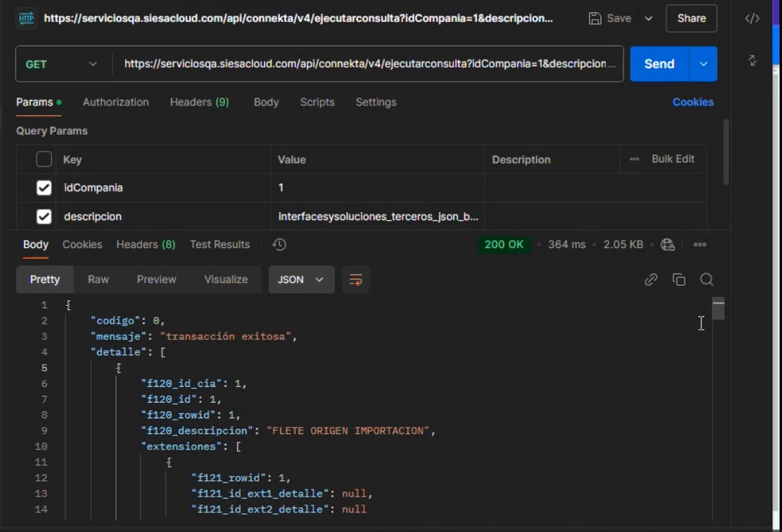782x532 pixels.
Task: Click the network/proxy globe icon beside response size
Action: pyautogui.click(x=668, y=244)
